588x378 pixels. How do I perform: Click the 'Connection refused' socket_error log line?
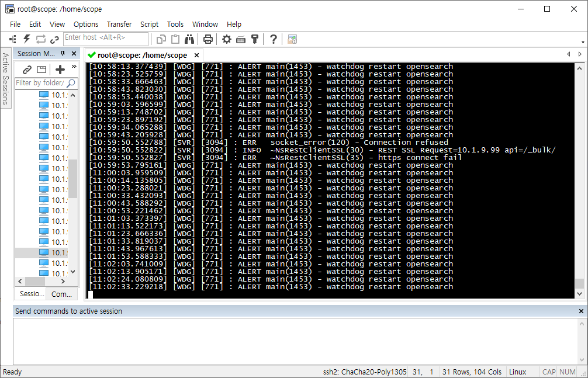coord(268,143)
